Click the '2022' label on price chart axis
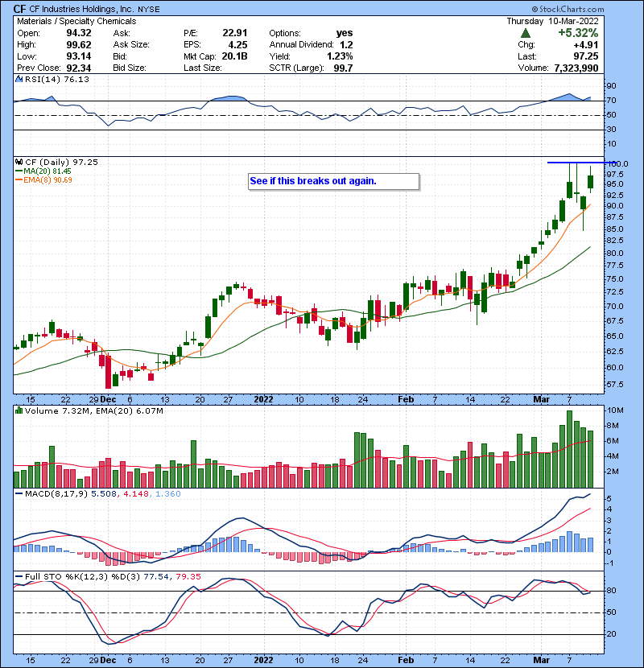 (x=263, y=399)
